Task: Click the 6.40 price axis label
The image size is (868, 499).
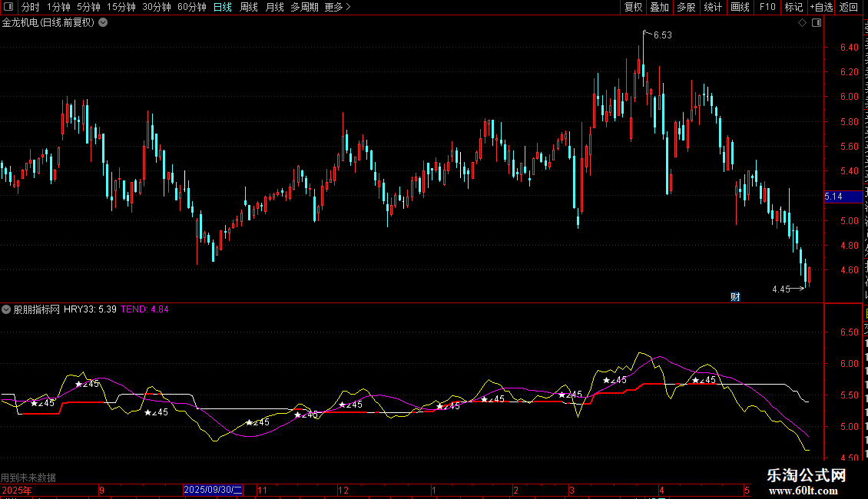Action: (x=849, y=48)
